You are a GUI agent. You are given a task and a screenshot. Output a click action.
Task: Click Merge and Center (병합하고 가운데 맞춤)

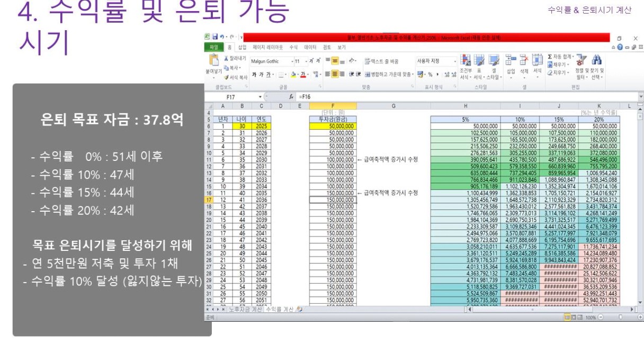tap(388, 75)
